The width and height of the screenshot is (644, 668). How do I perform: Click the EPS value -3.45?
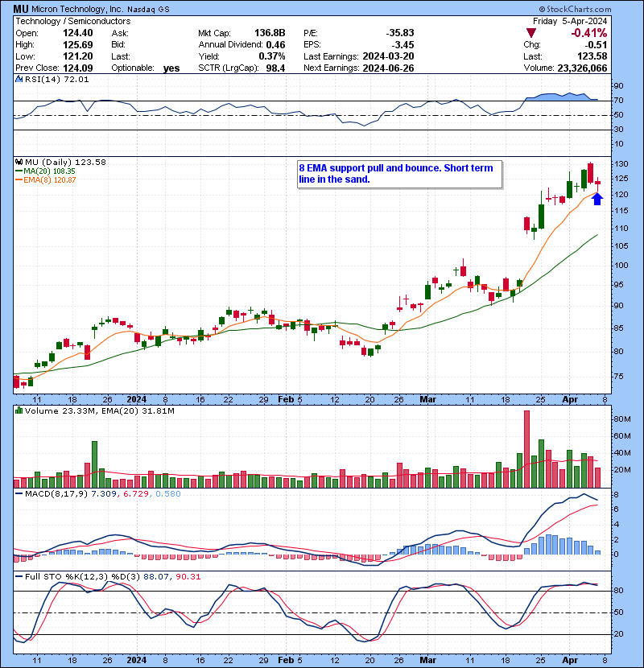[402, 45]
